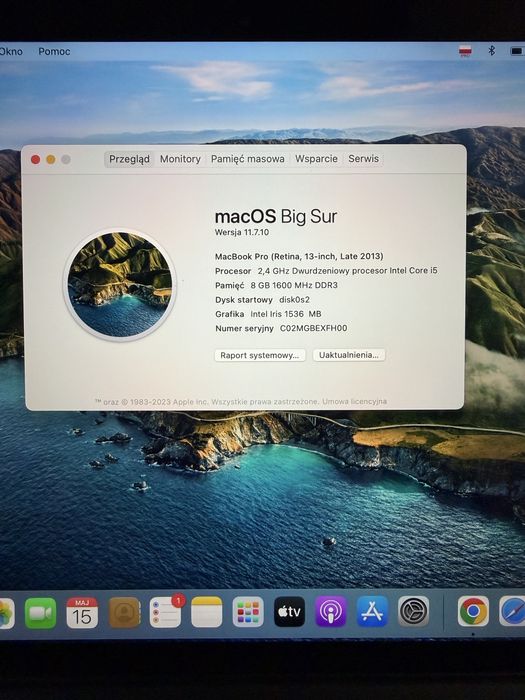
Task: Open the Polish flag input source menu
Action: [465, 51]
